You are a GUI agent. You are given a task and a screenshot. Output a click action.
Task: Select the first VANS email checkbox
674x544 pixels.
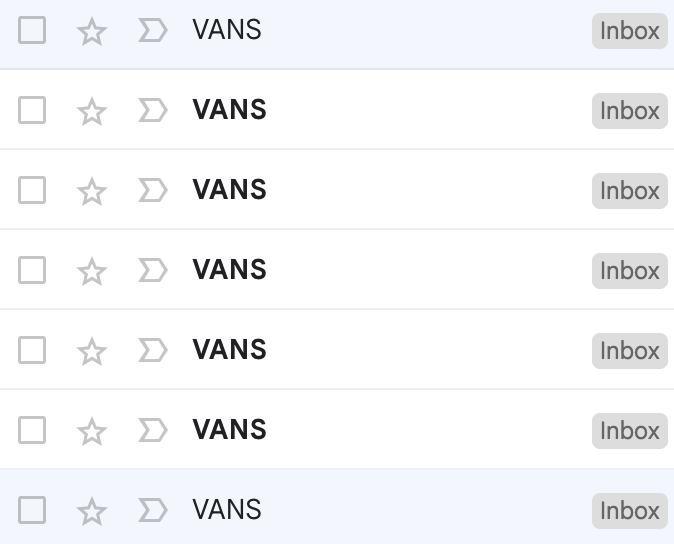(x=32, y=30)
